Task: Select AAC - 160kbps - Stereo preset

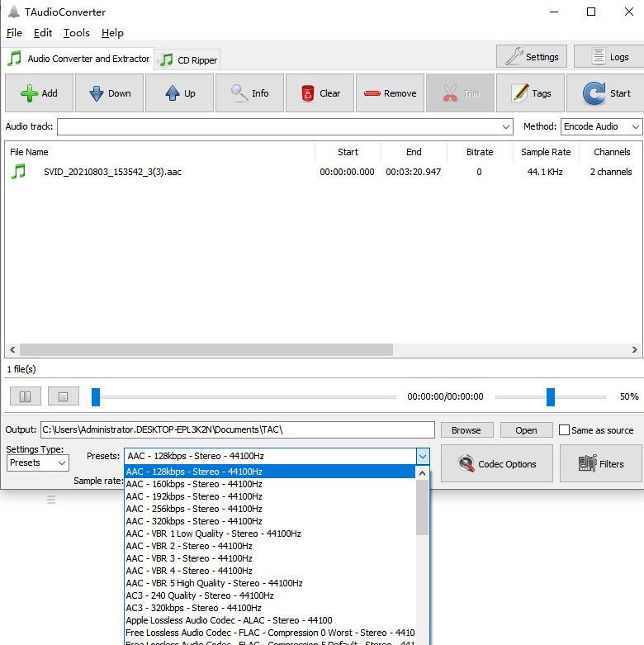Action: point(270,484)
